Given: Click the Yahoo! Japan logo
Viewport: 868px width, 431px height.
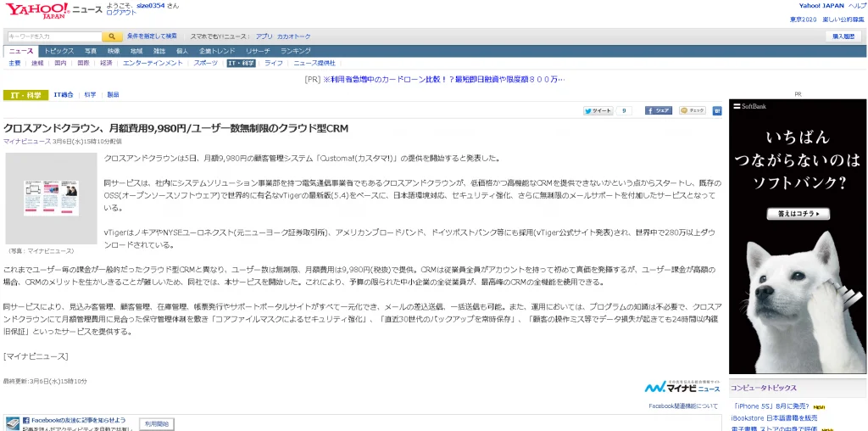Looking at the screenshot, I should pos(37,9).
